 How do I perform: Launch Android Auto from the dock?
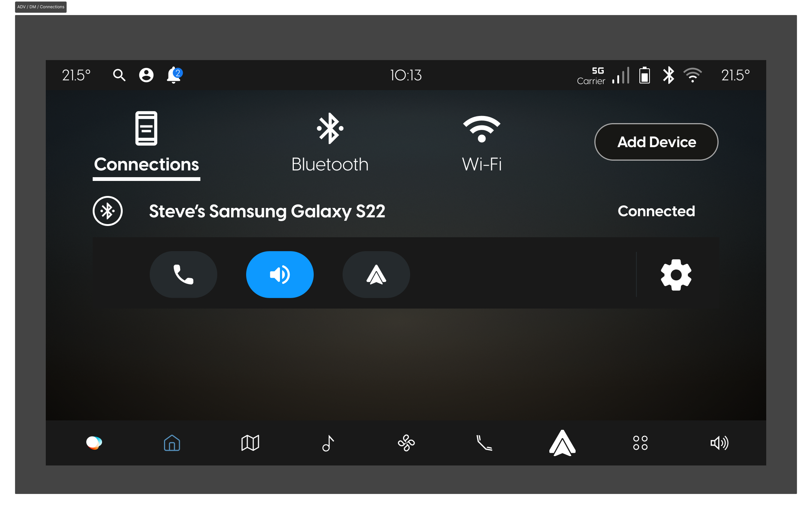562,443
